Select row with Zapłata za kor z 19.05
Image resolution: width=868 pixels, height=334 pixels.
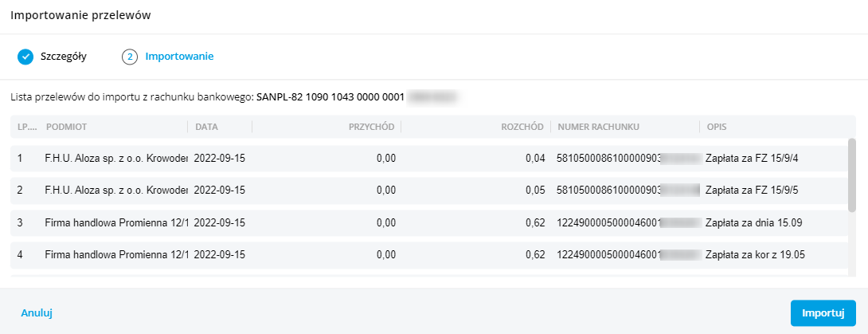tap(757, 255)
